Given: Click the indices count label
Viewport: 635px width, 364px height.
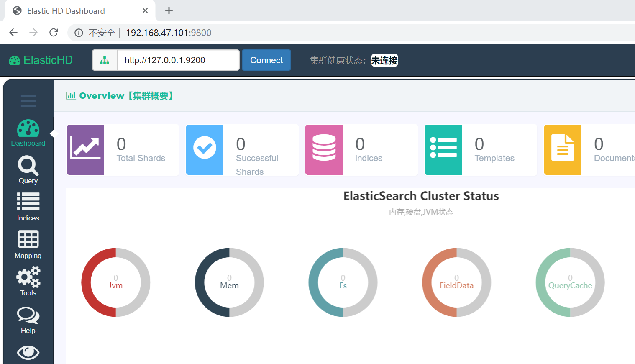Looking at the screenshot, I should pos(369,158).
